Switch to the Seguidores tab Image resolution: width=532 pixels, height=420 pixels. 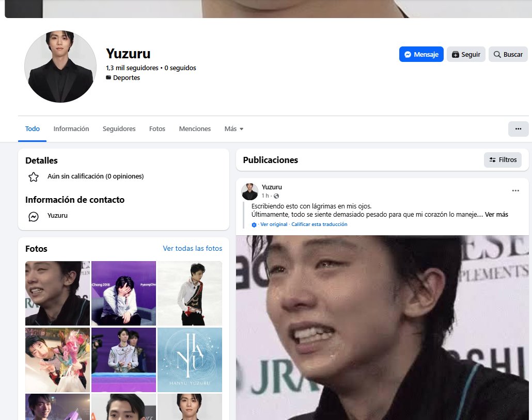coord(119,128)
